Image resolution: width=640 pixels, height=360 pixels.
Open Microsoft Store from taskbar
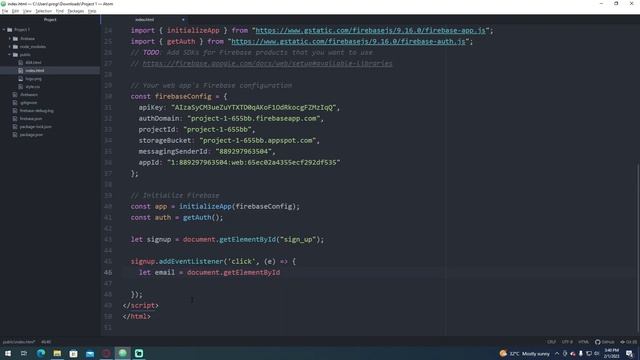coord(73,353)
